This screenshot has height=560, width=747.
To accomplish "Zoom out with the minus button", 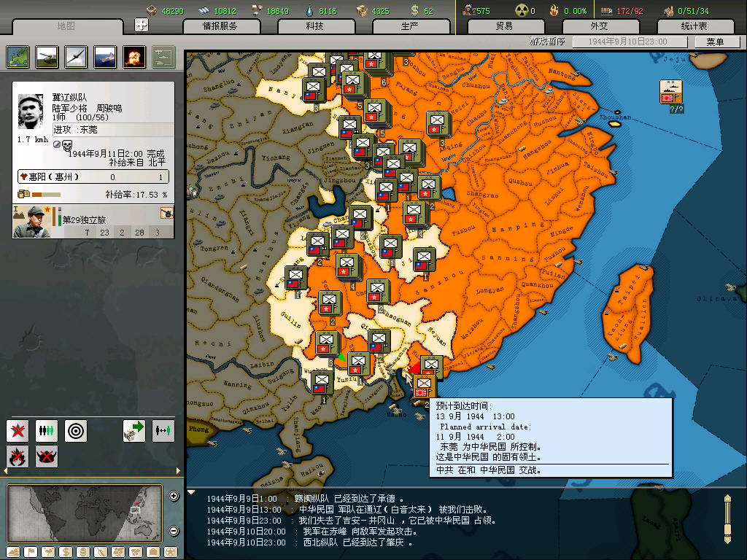I will pos(174,531).
